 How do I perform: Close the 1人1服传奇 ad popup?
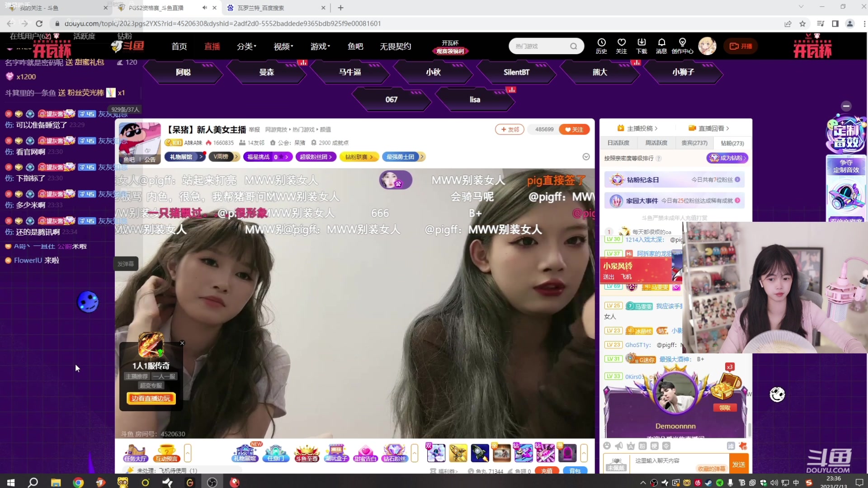[182, 343]
